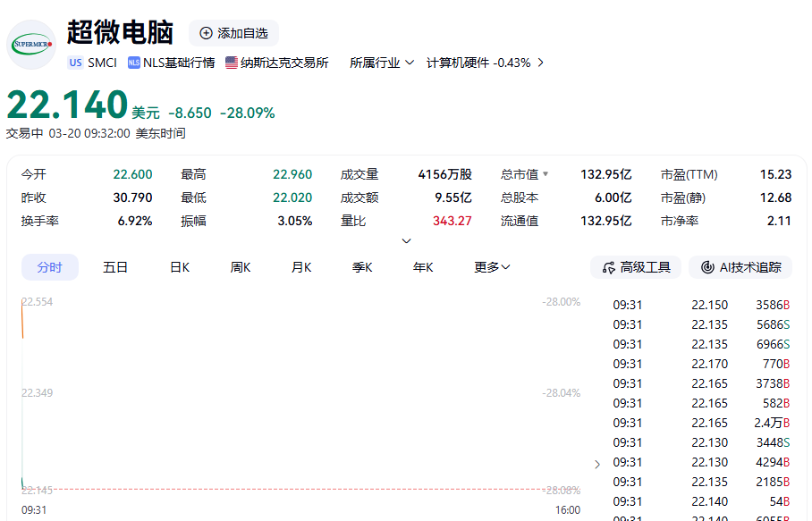
Task: Click the plus icon in 添加自选
Action: click(206, 33)
